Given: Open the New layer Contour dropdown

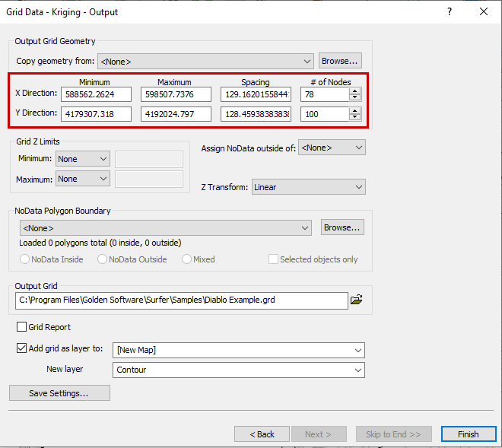Looking at the screenshot, I should click(239, 370).
